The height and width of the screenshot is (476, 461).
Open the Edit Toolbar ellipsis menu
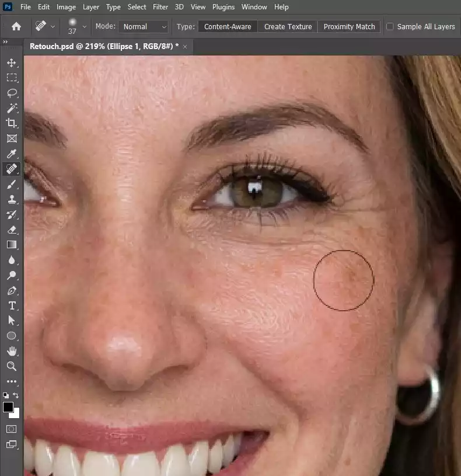point(12,381)
